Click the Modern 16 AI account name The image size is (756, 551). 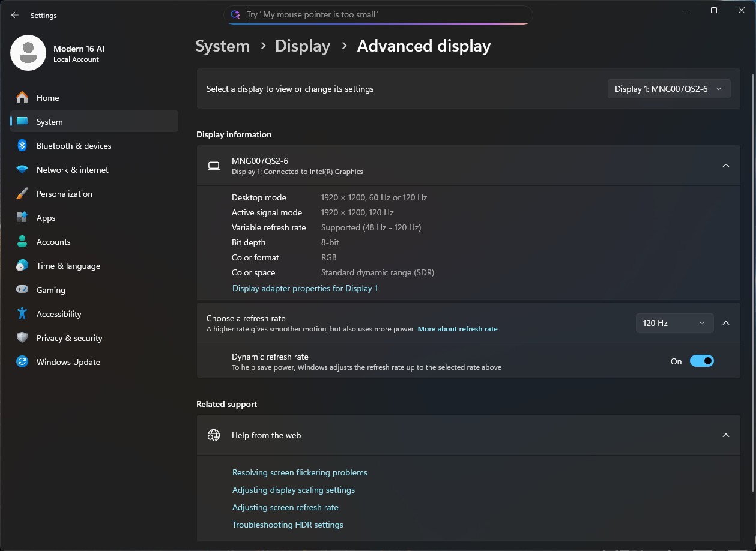[x=79, y=49]
